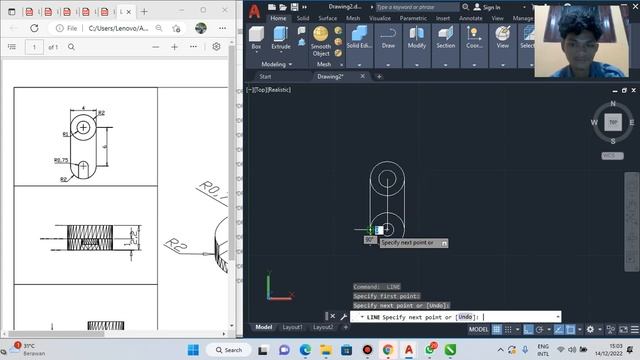The image size is (640, 360).
Task: Click the workspace switching gear icon
Action: (x=590, y=329)
